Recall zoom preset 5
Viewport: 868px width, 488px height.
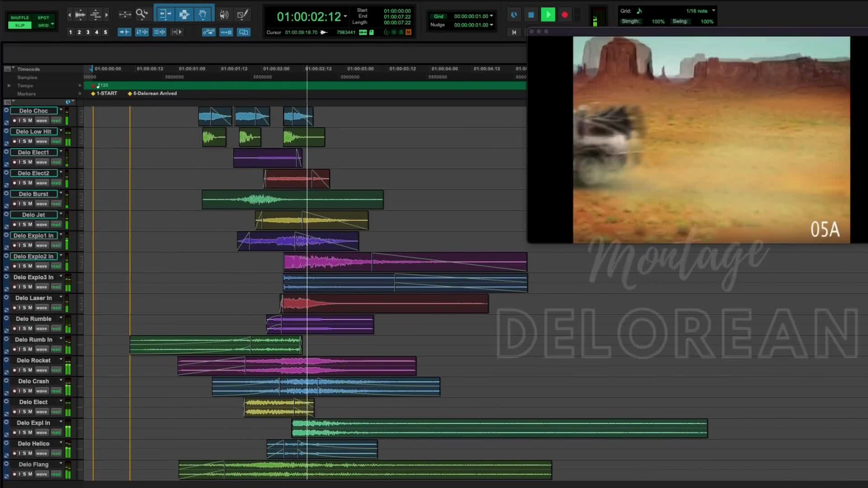point(105,32)
